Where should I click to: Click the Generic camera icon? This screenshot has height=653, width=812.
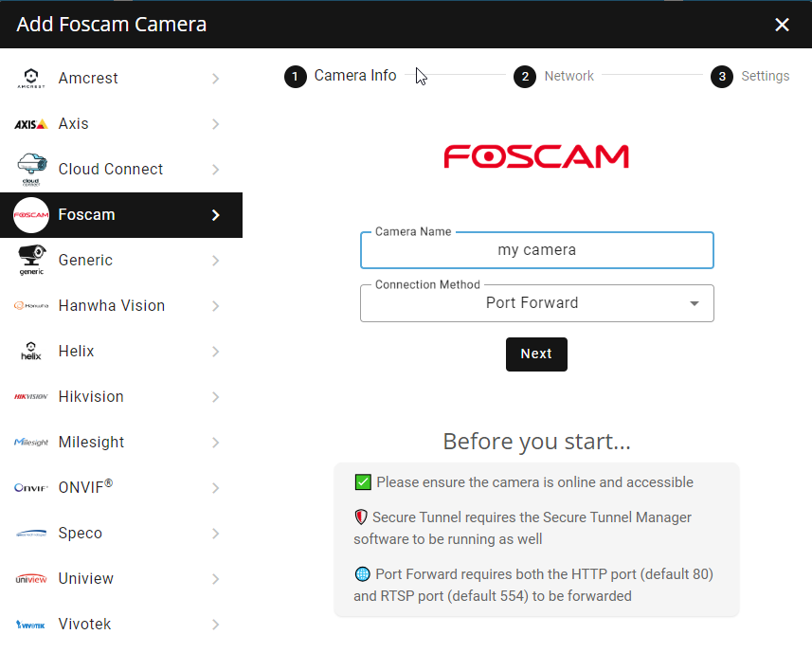[x=31, y=260]
